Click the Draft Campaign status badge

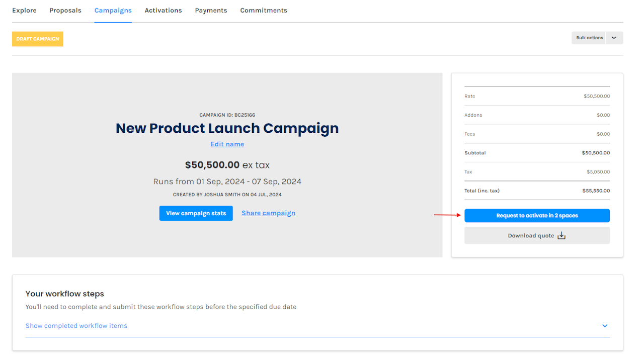(38, 39)
